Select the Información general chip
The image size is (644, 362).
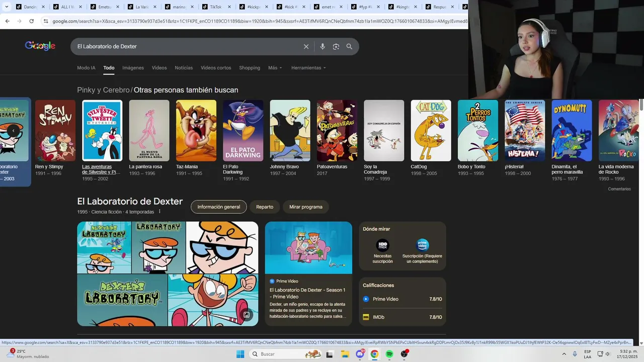[x=219, y=207]
